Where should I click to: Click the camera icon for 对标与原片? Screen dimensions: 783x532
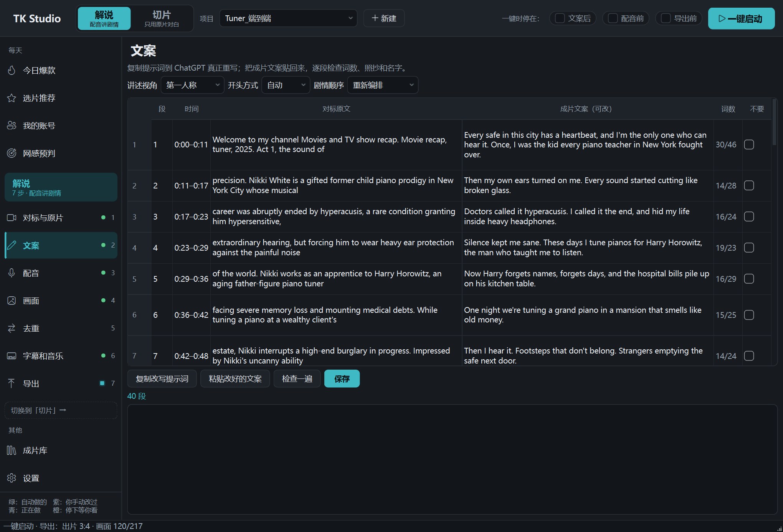coord(12,218)
